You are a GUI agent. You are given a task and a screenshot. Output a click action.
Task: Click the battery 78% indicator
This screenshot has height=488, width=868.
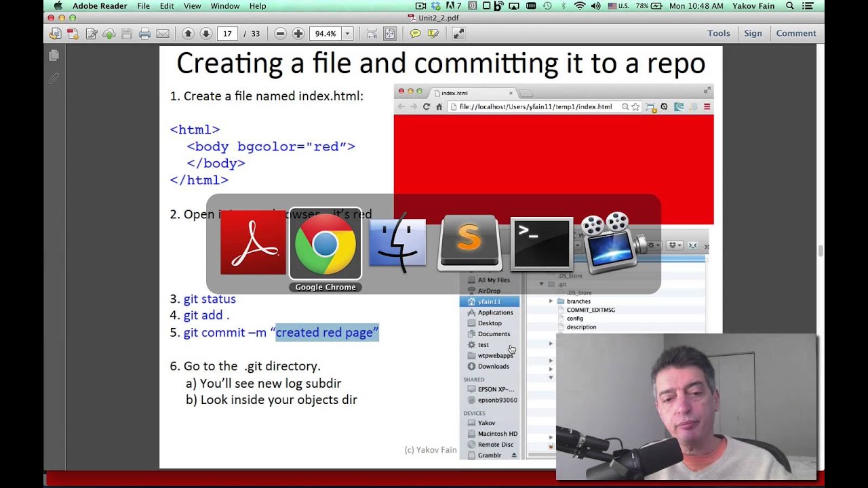(648, 6)
